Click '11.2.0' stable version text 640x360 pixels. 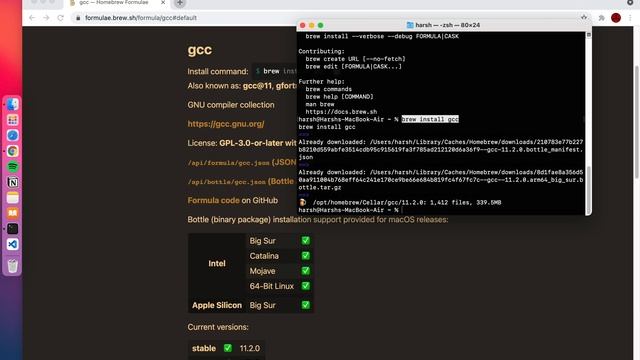tap(250, 348)
